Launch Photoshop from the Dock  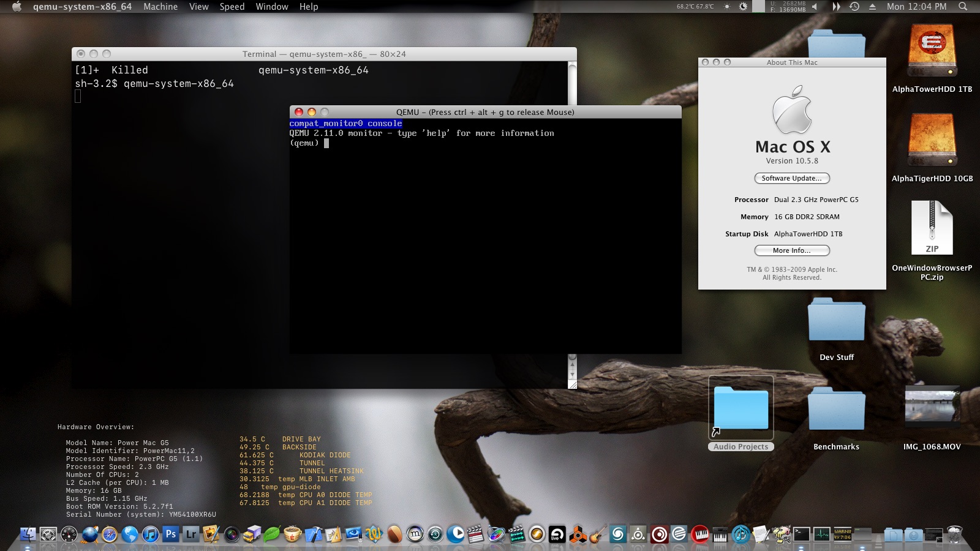pyautogui.click(x=170, y=534)
